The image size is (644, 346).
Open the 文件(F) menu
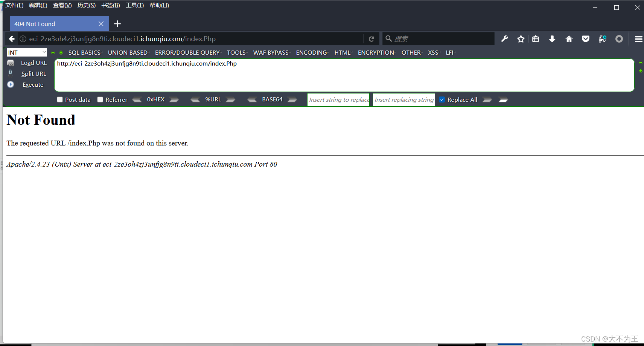pos(14,5)
